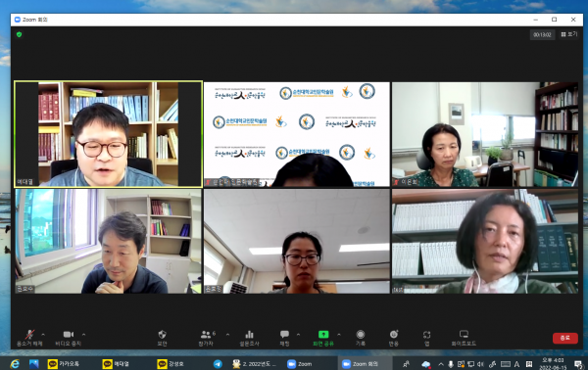Open volume speaker tray icon
Viewport: 588px width, 370px height.
481,363
